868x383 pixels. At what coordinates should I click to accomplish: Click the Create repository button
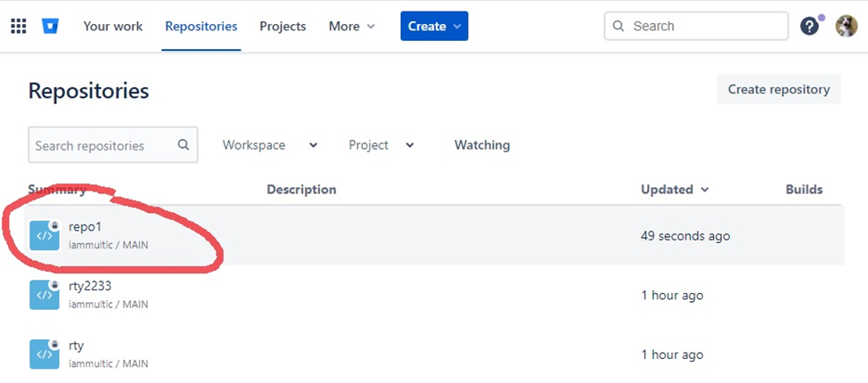778,89
